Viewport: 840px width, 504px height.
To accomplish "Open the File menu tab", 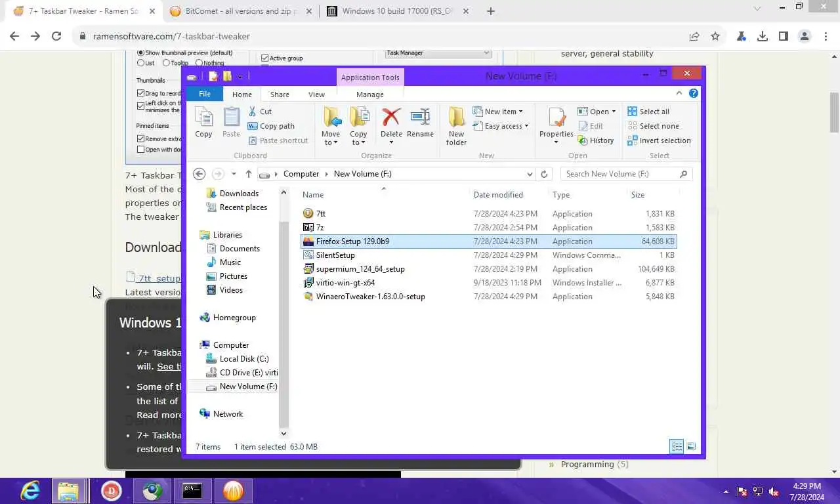I will (x=205, y=94).
